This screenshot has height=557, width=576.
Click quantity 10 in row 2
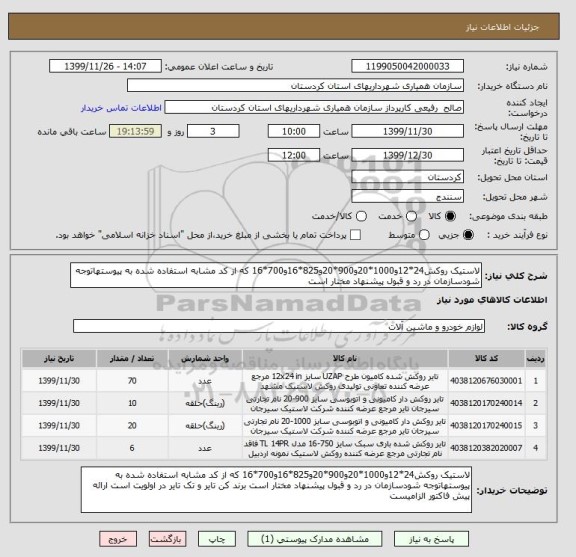[132, 403]
